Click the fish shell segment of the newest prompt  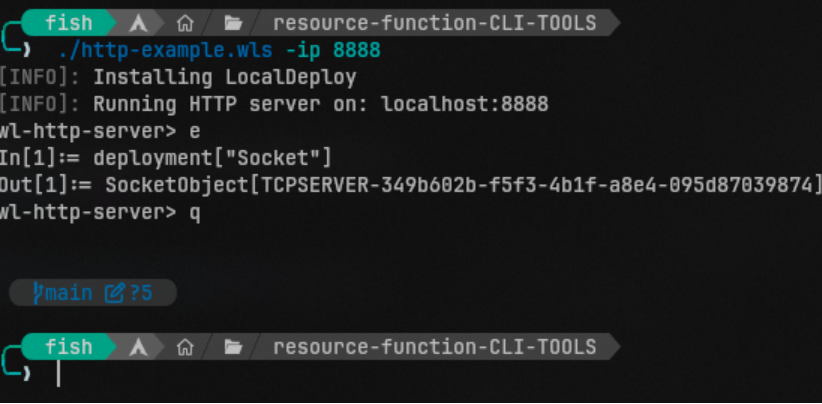click(68, 347)
